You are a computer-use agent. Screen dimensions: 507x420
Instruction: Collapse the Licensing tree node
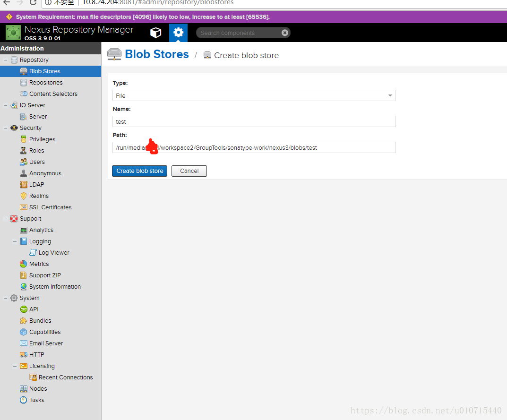point(15,366)
